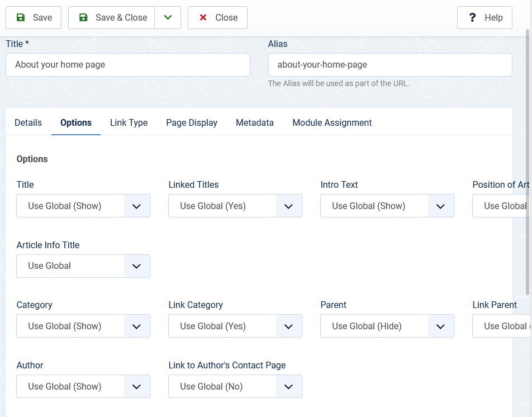Open Link to Author's Contact Page dropdown
The width and height of the screenshot is (532, 417).
click(235, 386)
